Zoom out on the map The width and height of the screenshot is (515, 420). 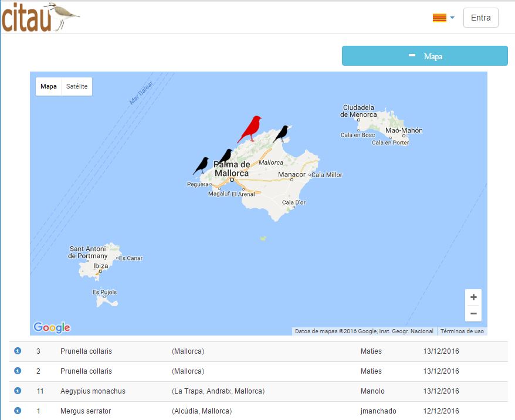(x=473, y=313)
